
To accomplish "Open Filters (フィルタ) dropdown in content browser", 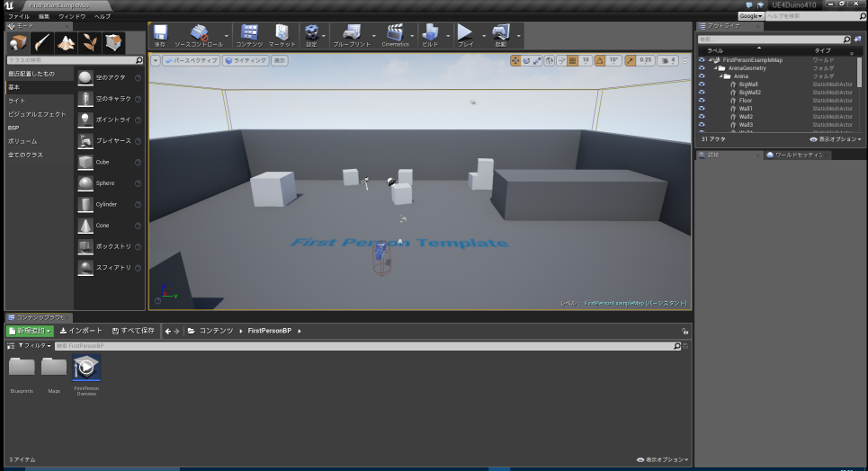I will pyautogui.click(x=34, y=345).
